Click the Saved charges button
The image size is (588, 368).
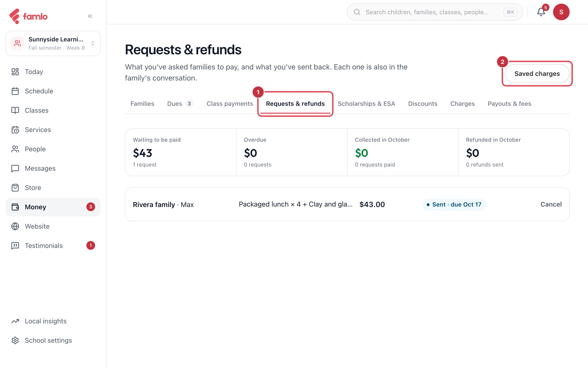[x=537, y=74]
